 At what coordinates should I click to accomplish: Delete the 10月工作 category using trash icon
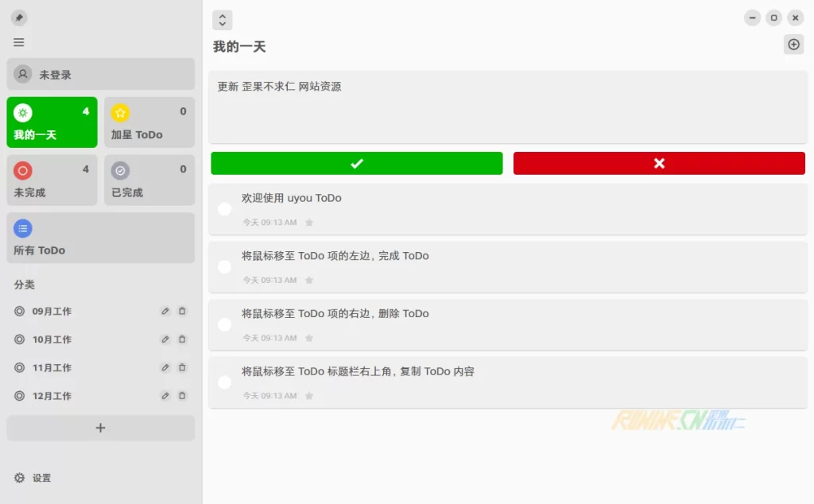point(182,339)
